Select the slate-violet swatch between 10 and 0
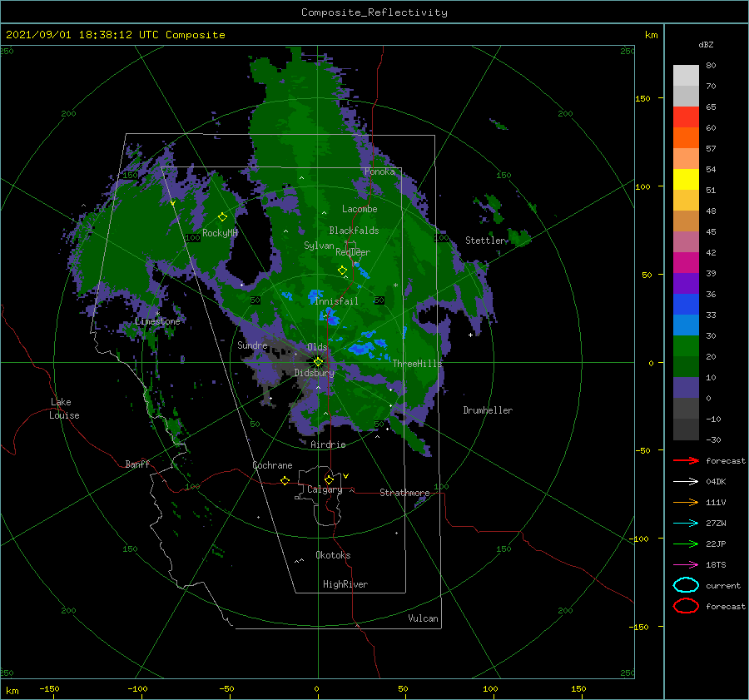The height and width of the screenshot is (700, 749). tap(686, 388)
